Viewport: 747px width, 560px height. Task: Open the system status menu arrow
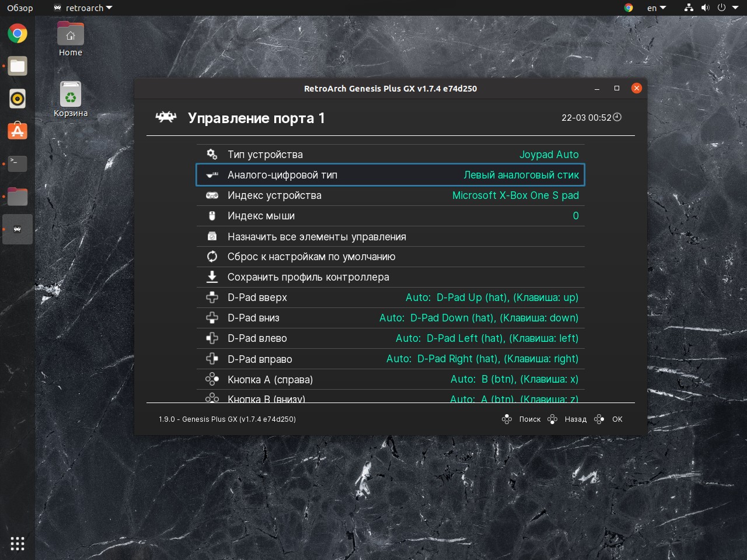click(735, 8)
